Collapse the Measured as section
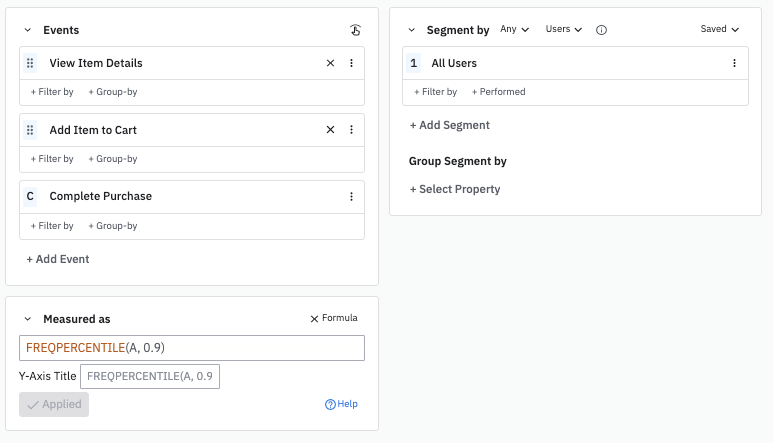 pos(27,319)
